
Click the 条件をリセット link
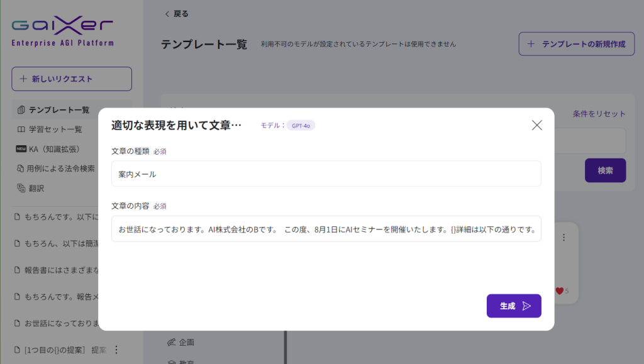click(599, 114)
